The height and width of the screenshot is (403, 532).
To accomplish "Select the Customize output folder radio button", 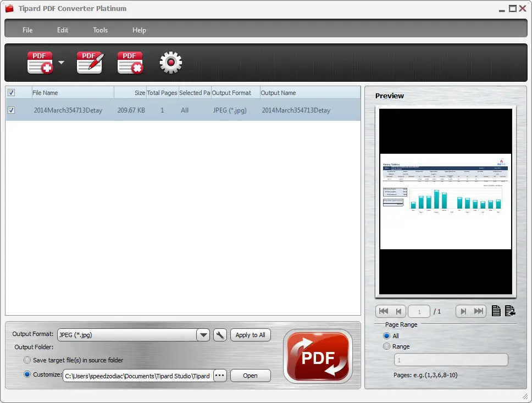I will click(27, 374).
